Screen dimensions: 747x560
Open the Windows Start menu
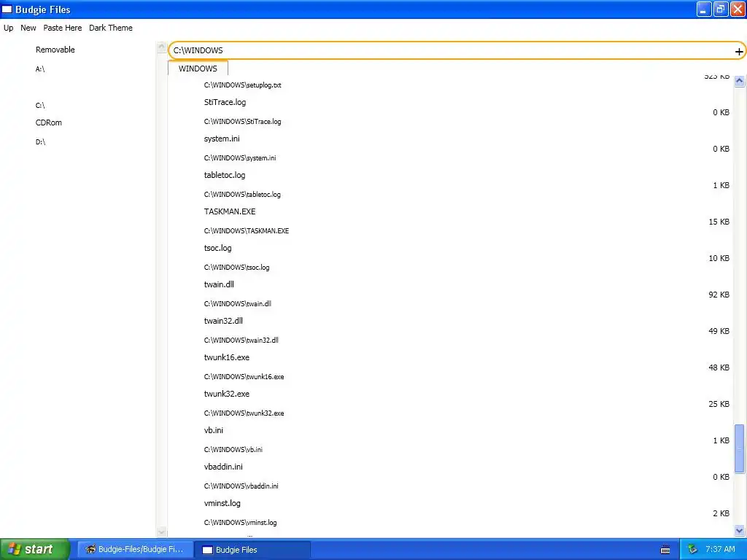click(x=34, y=549)
